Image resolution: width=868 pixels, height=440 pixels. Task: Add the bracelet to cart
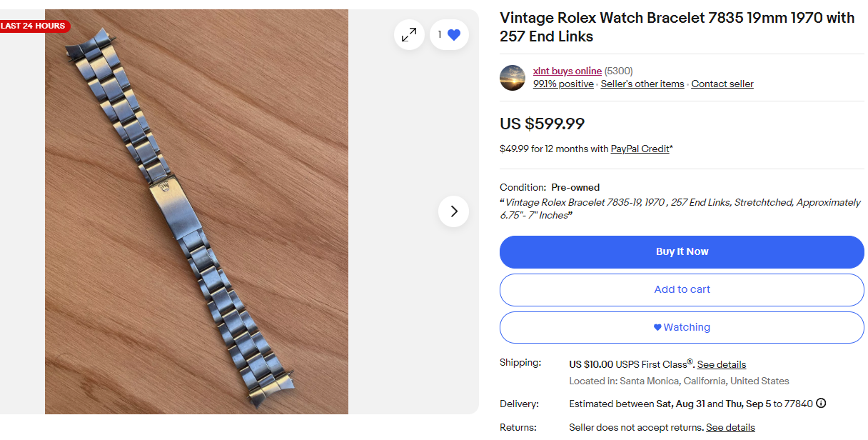[682, 289]
